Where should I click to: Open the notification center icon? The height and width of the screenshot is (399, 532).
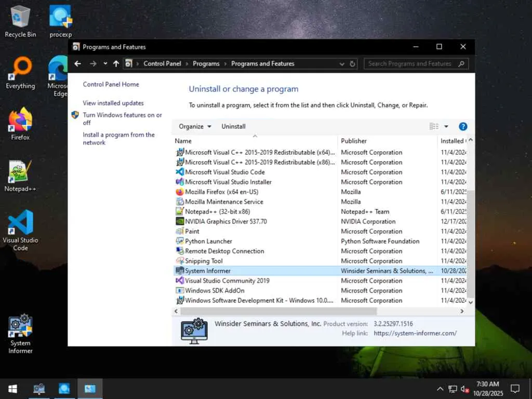(515, 389)
